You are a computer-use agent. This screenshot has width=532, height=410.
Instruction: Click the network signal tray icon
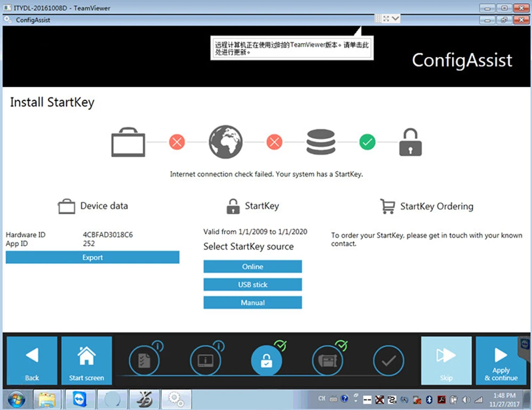click(479, 400)
